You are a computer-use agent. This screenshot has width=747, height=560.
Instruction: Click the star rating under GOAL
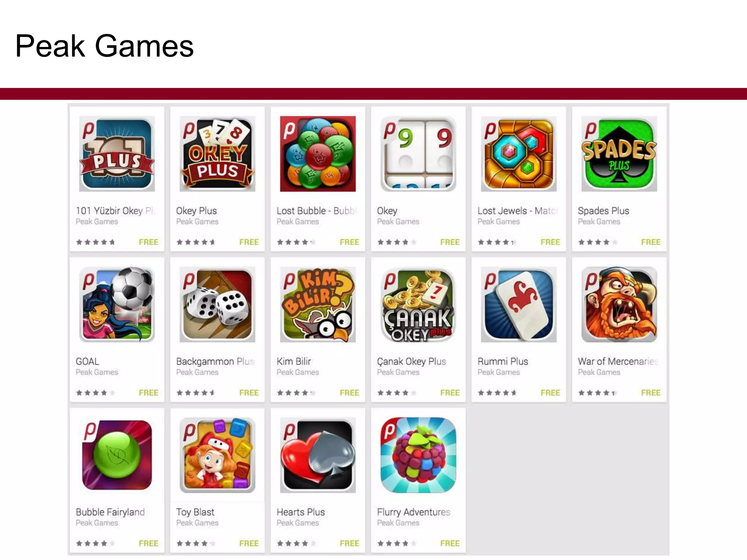(x=95, y=393)
